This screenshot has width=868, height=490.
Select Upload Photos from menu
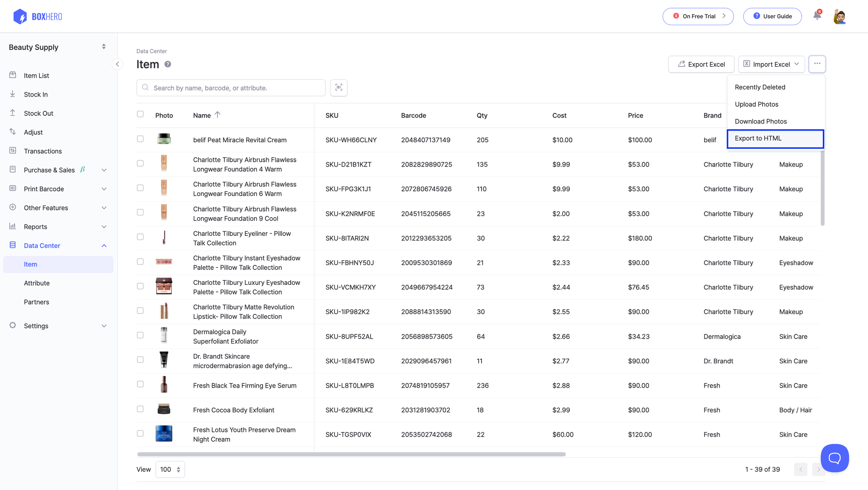(776, 104)
